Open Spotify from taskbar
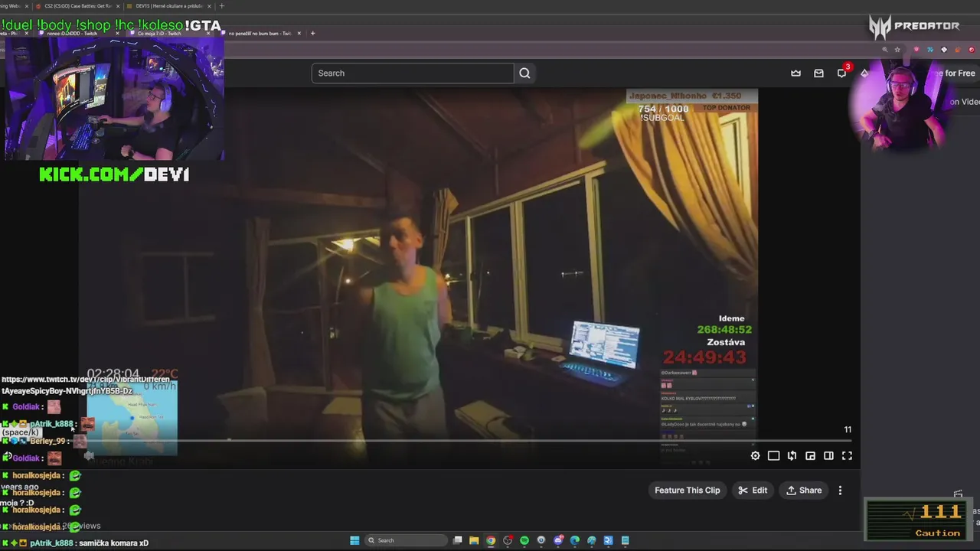980x551 pixels. click(x=524, y=540)
